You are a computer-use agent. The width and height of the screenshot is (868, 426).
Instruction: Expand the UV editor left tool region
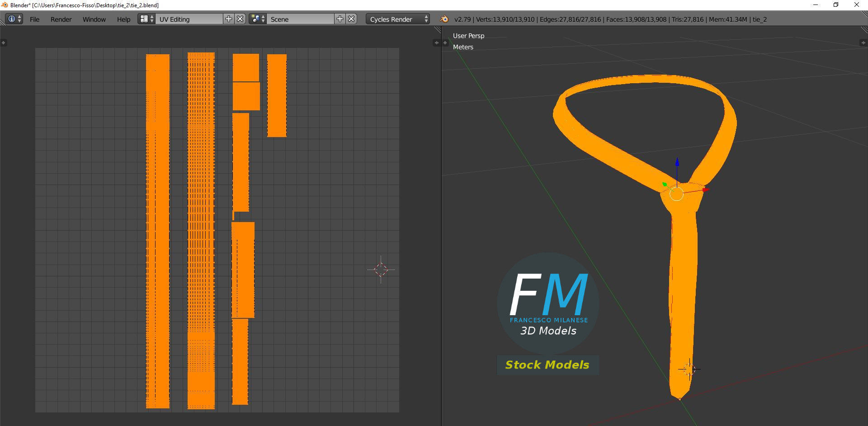coord(3,43)
